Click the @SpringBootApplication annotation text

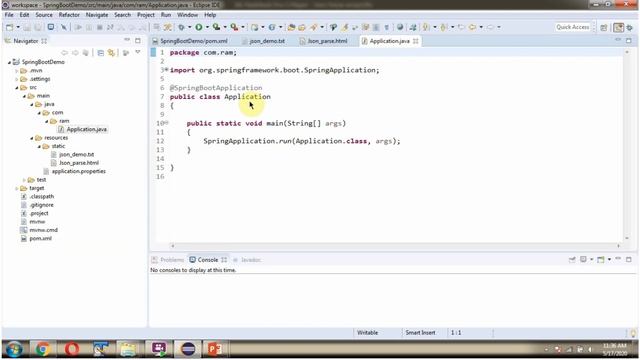[x=216, y=88]
